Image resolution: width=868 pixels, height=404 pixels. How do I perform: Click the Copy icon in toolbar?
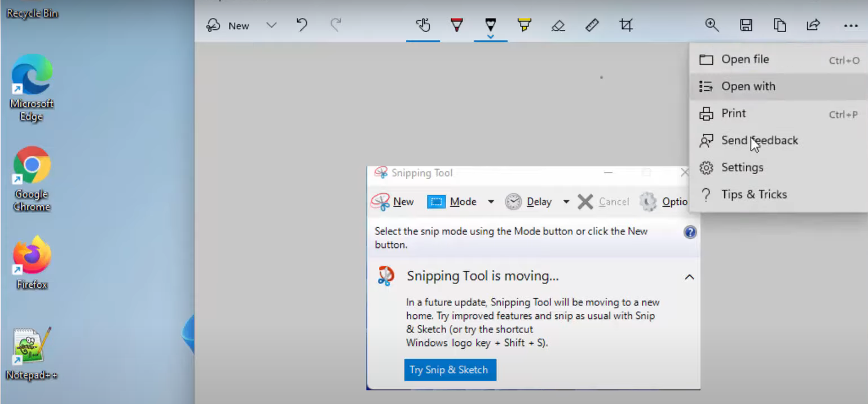(779, 25)
